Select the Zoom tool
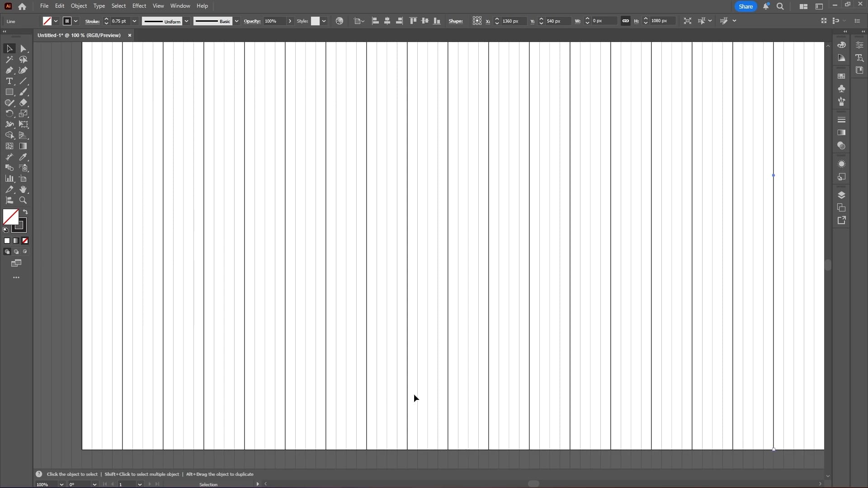Image resolution: width=868 pixels, height=488 pixels. pyautogui.click(x=24, y=200)
